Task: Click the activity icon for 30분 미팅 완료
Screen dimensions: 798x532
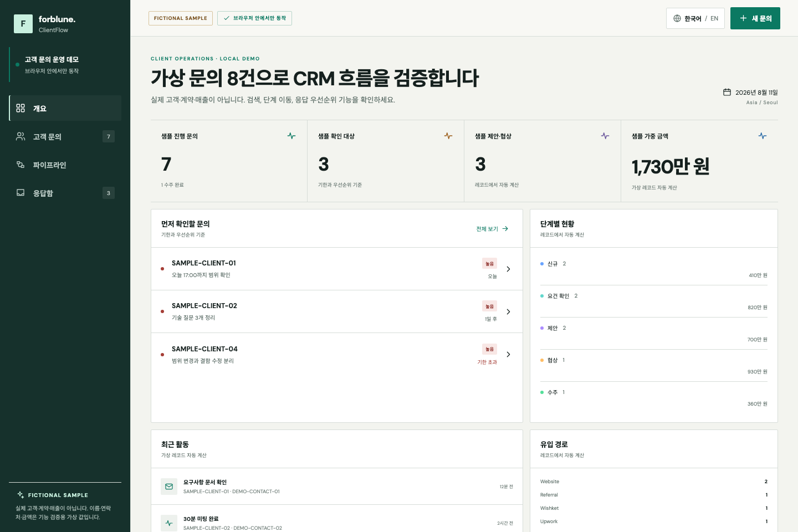Action: [x=169, y=523]
